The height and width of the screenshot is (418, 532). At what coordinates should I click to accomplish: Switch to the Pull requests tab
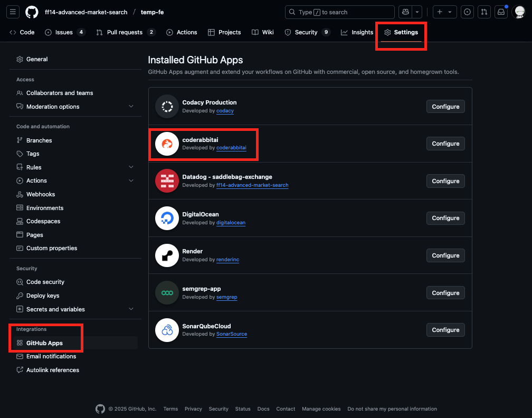[126, 32]
